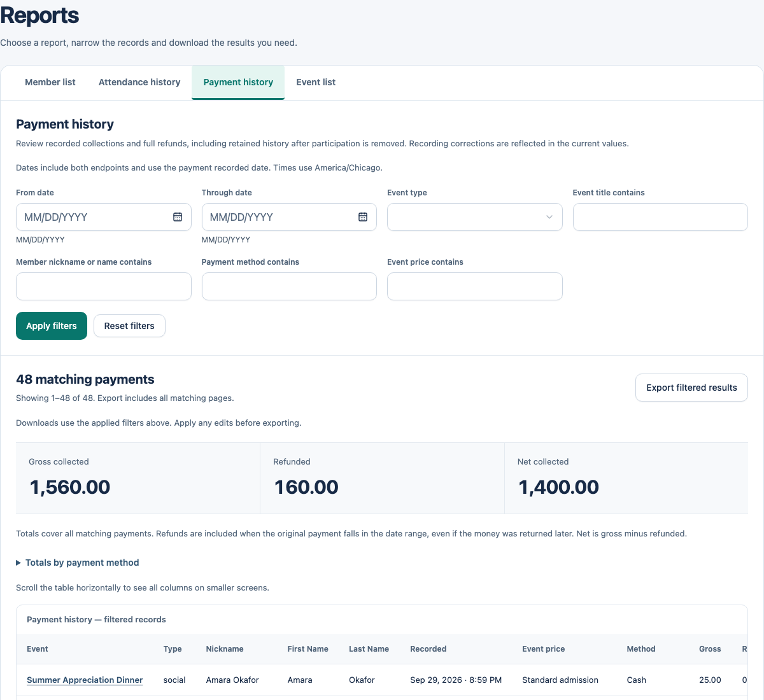
Task: Switch to the Event list tab
Action: click(x=316, y=82)
